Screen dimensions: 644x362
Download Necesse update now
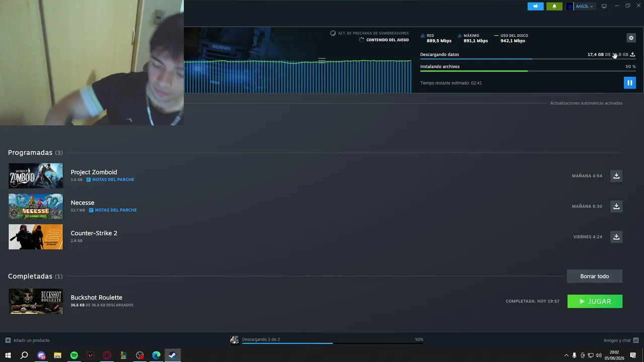pos(616,206)
